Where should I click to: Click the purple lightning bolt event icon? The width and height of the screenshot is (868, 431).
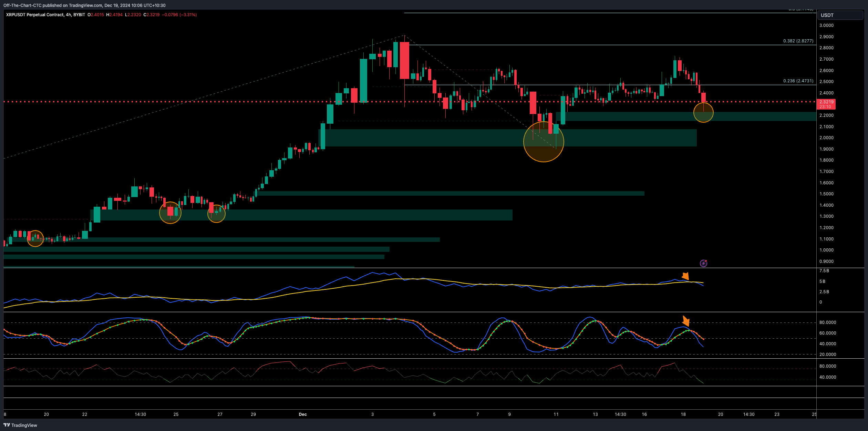(x=703, y=264)
